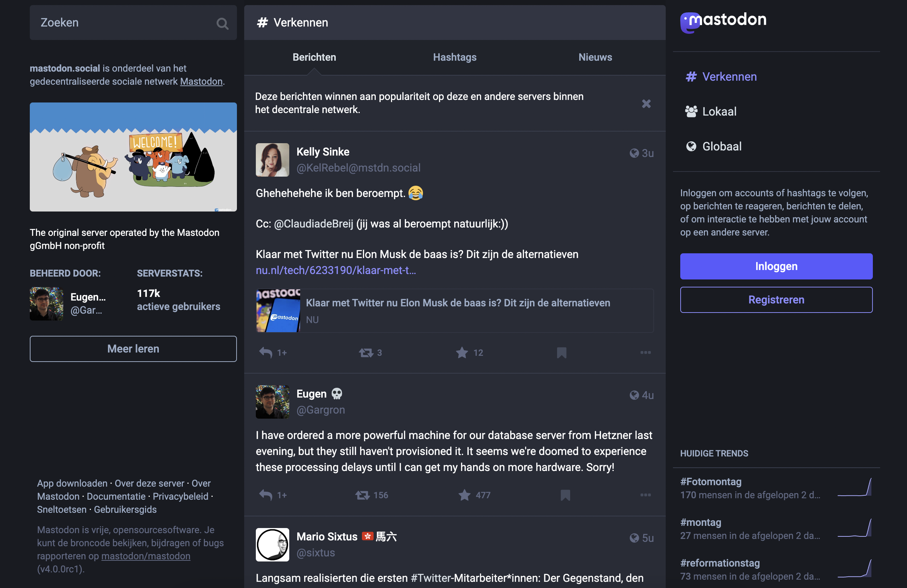Screen dimensions: 907x588
Task: Click the @sixtus handle
Action: coord(315,552)
